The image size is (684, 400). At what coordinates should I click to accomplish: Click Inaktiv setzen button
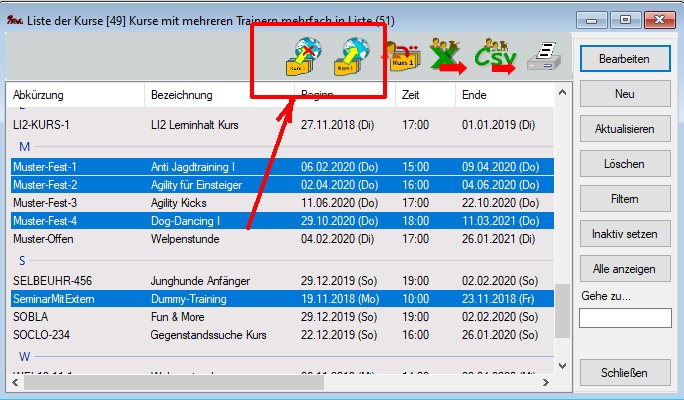click(x=624, y=234)
